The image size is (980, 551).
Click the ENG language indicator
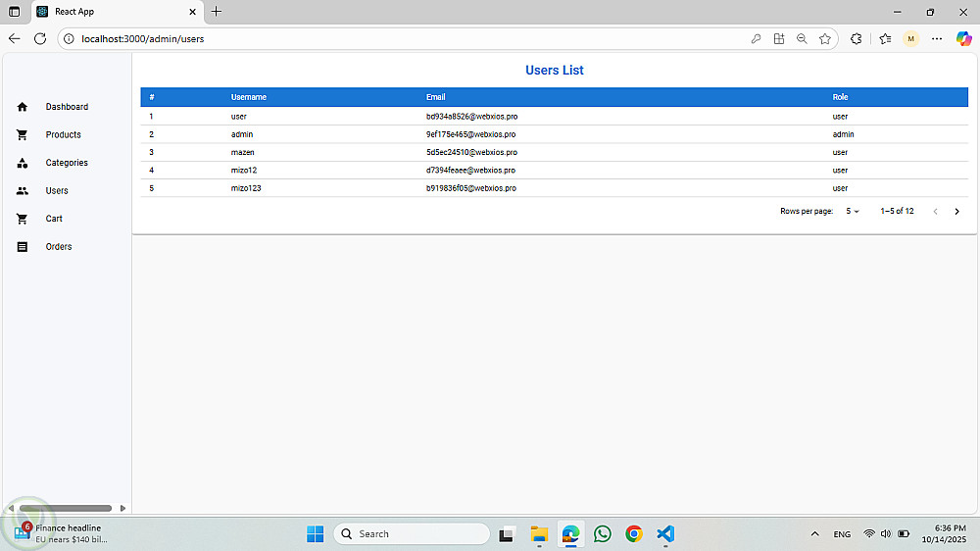[842, 534]
